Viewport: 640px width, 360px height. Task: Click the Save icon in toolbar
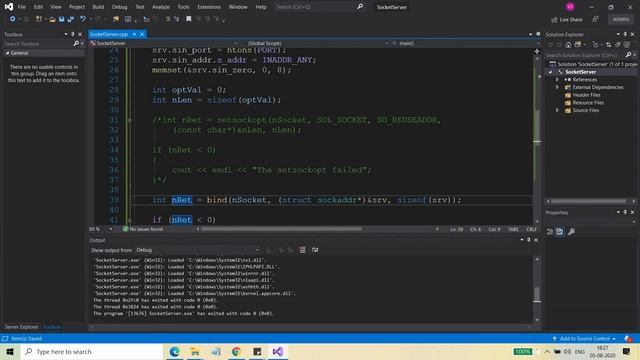coord(62,19)
